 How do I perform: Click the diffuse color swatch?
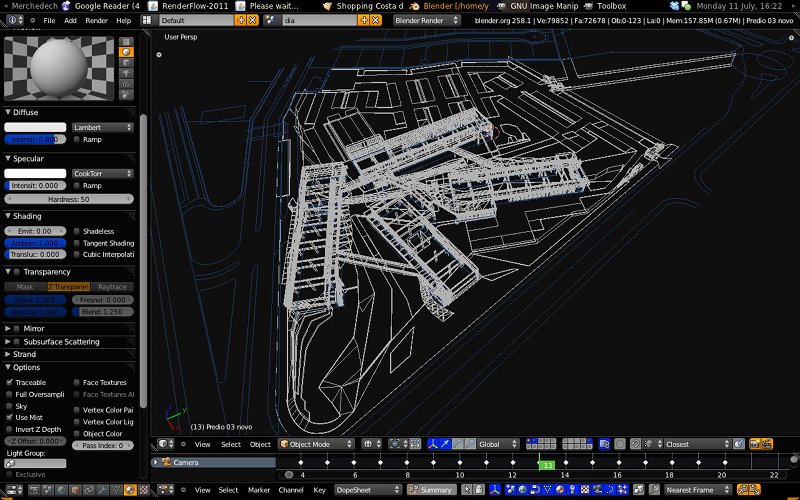click(35, 128)
